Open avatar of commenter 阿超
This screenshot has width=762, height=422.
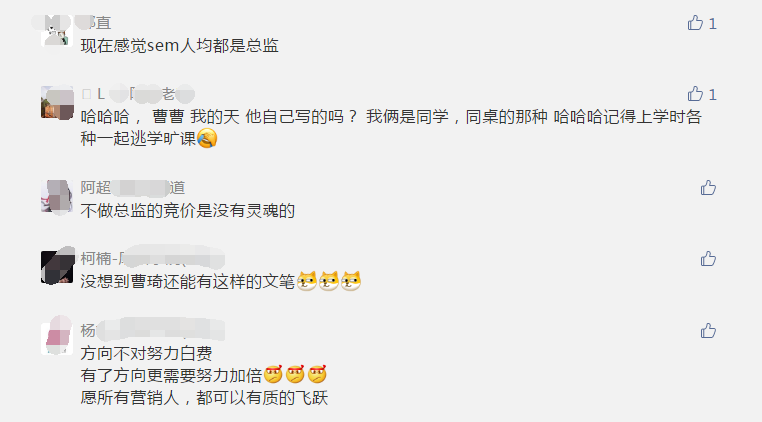57,196
